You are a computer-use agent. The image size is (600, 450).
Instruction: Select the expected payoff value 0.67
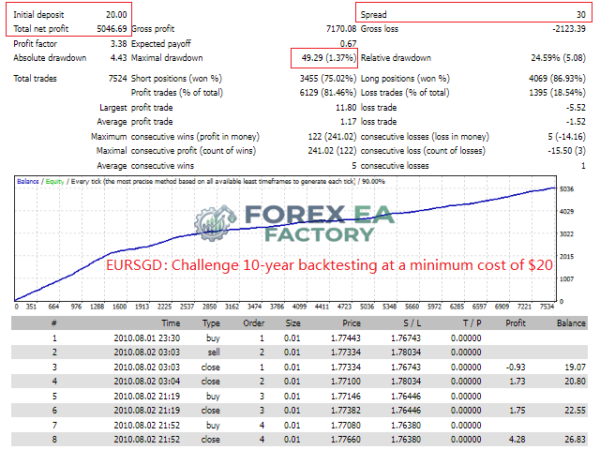348,44
